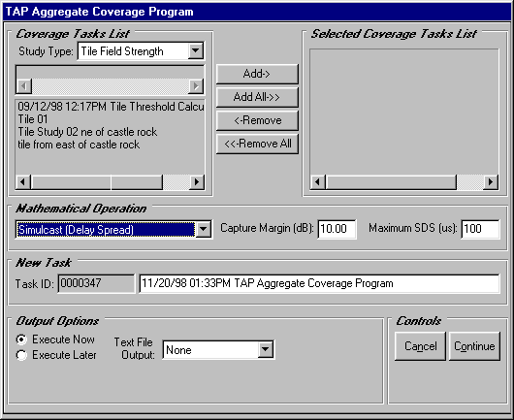Click the <<-Remove All button

coord(257,144)
